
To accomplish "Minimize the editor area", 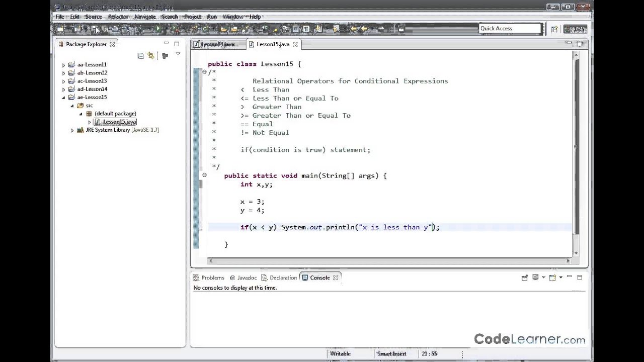I will click(x=569, y=43).
